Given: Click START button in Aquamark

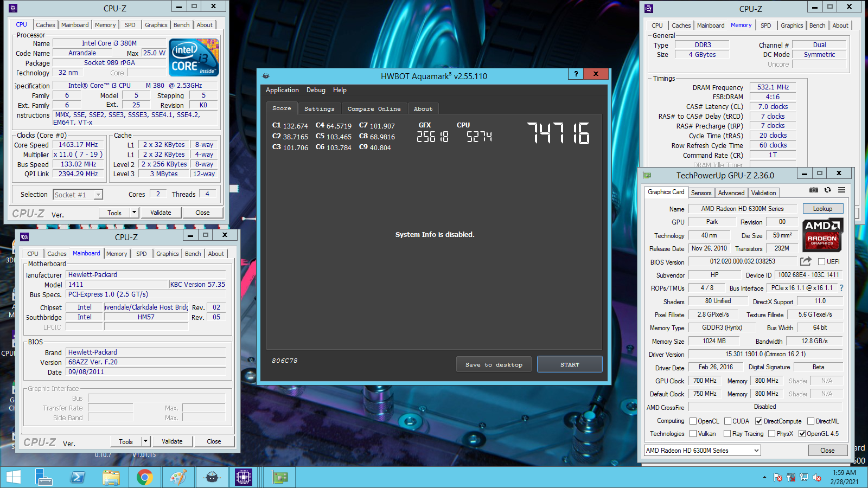Looking at the screenshot, I should click(570, 364).
